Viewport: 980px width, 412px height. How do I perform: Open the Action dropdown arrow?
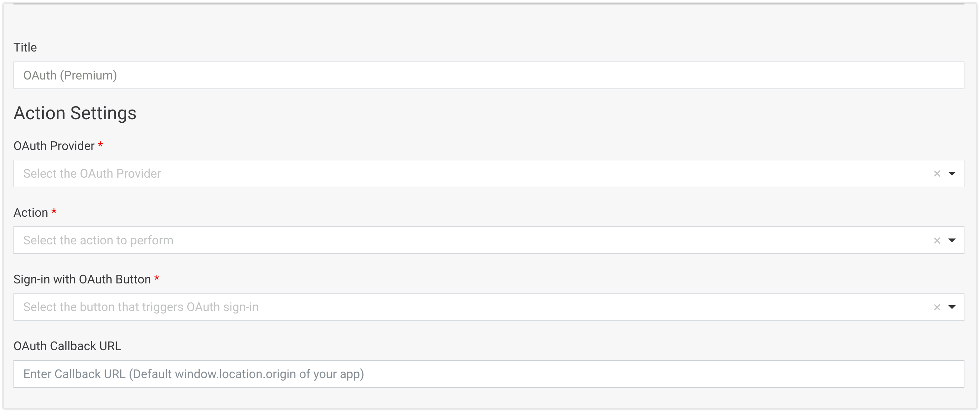pos(952,241)
